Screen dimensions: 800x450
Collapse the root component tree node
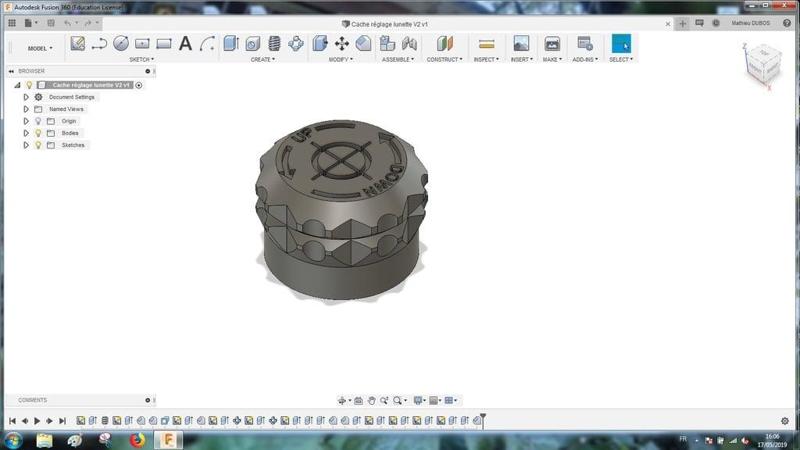click(x=17, y=85)
